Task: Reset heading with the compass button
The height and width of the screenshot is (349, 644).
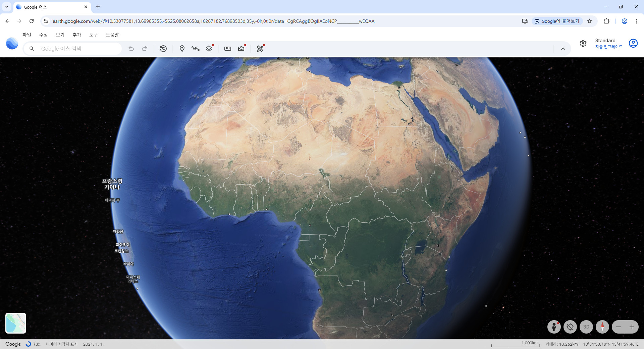Action: point(602,327)
